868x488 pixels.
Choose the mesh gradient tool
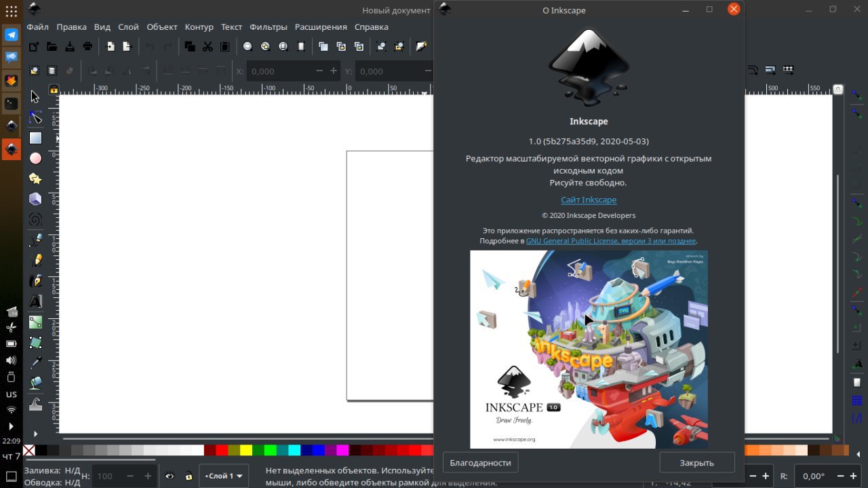35,342
